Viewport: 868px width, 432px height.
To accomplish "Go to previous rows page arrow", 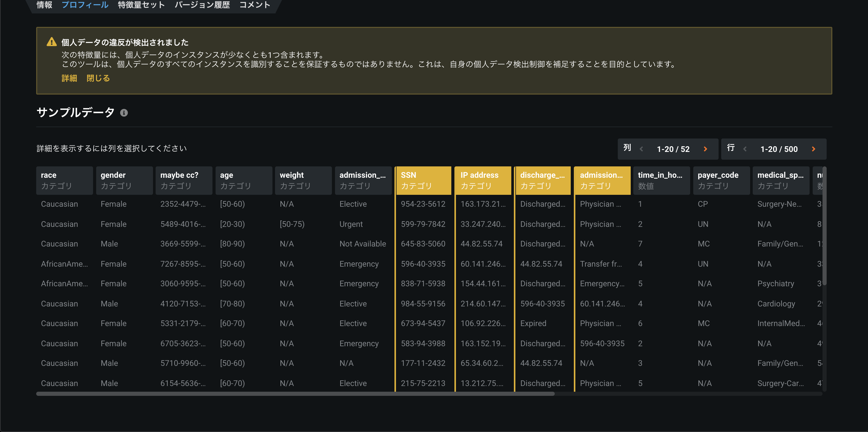I will coord(745,149).
